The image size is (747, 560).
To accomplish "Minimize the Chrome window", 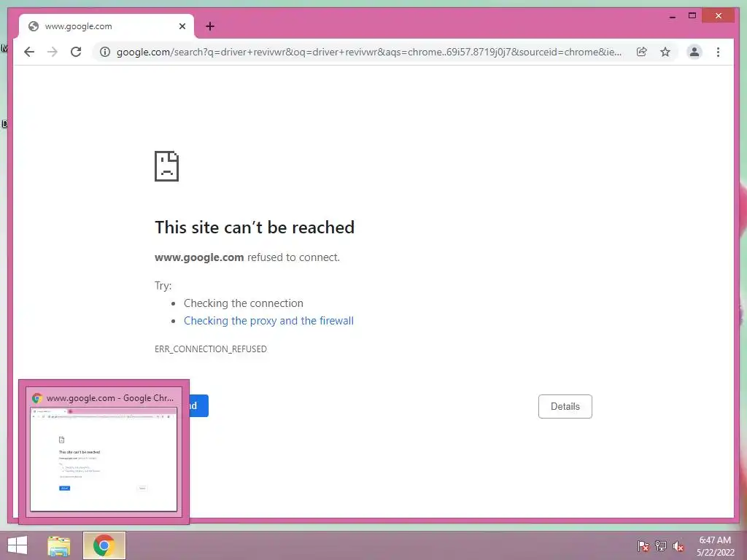I will coord(672,16).
